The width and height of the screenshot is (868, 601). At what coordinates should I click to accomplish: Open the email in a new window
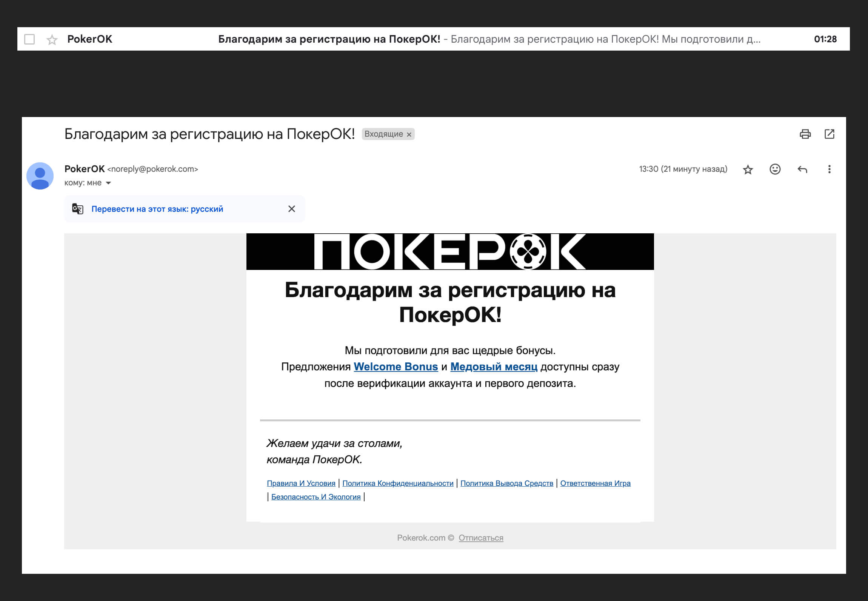coord(830,134)
